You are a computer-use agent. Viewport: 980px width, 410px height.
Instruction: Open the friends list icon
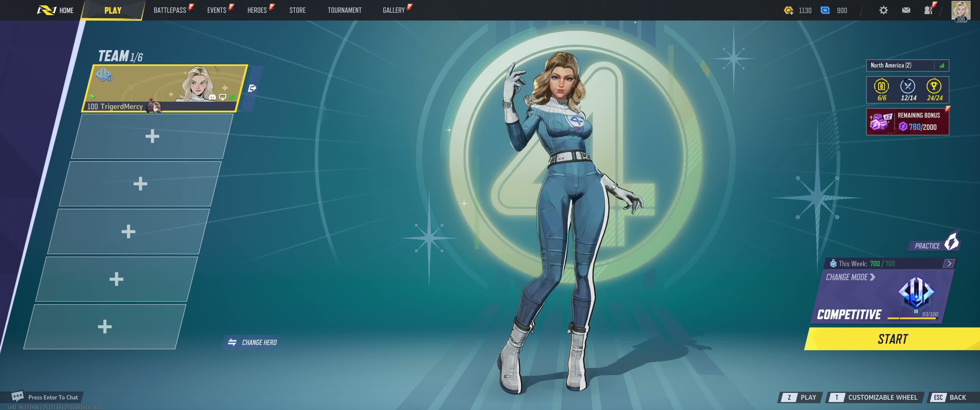point(928,10)
